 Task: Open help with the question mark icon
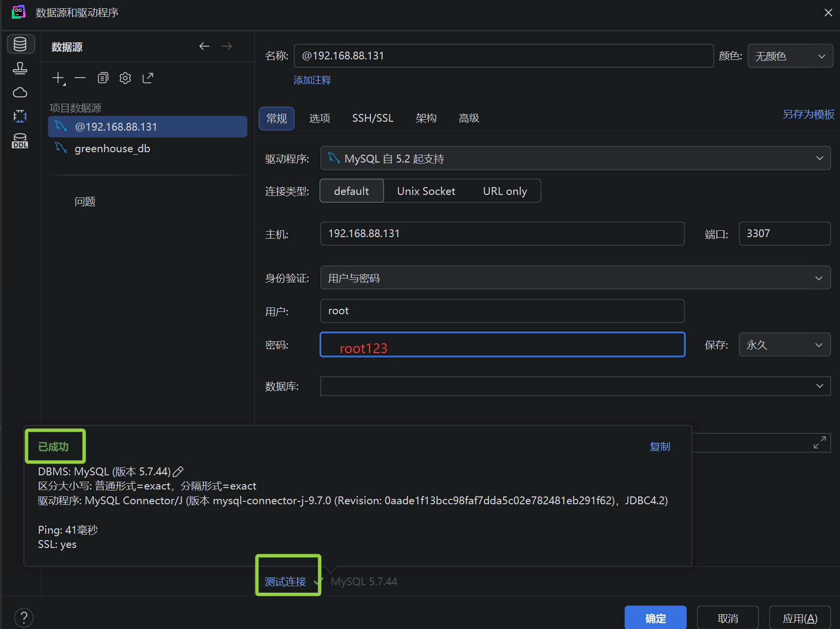24,617
